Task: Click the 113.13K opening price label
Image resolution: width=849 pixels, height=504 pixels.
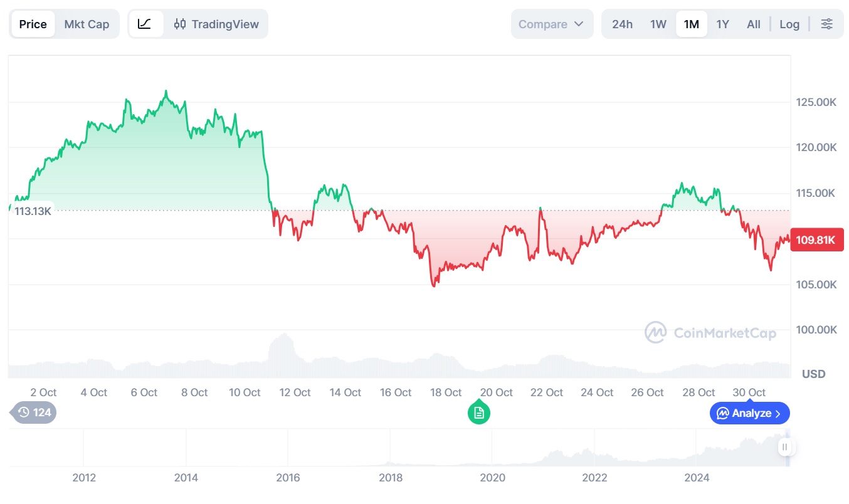Action: [x=33, y=211]
